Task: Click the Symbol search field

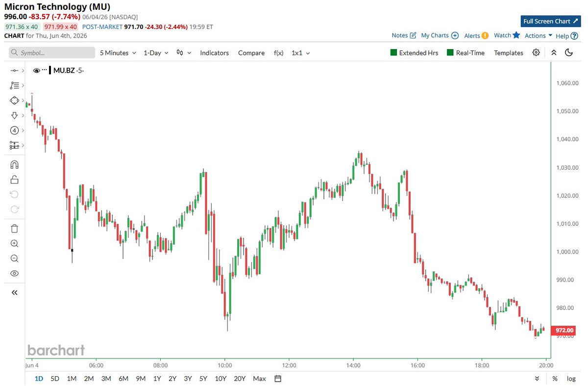Action: (52, 52)
